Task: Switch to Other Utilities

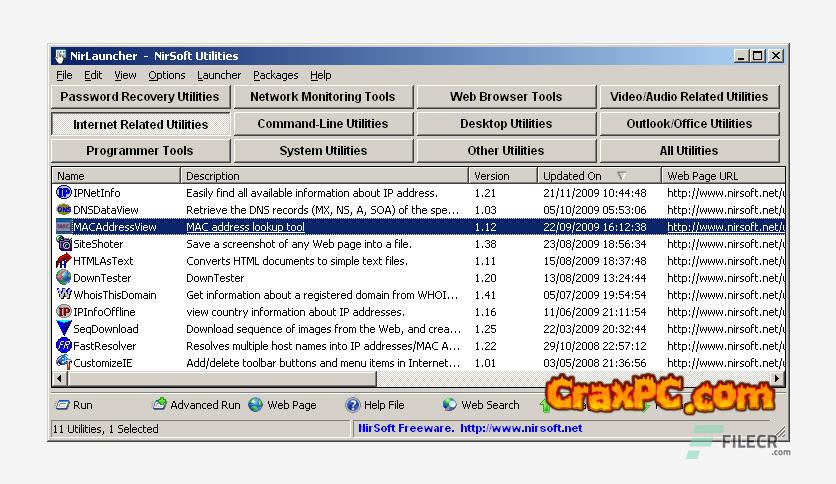Action: coord(506,151)
